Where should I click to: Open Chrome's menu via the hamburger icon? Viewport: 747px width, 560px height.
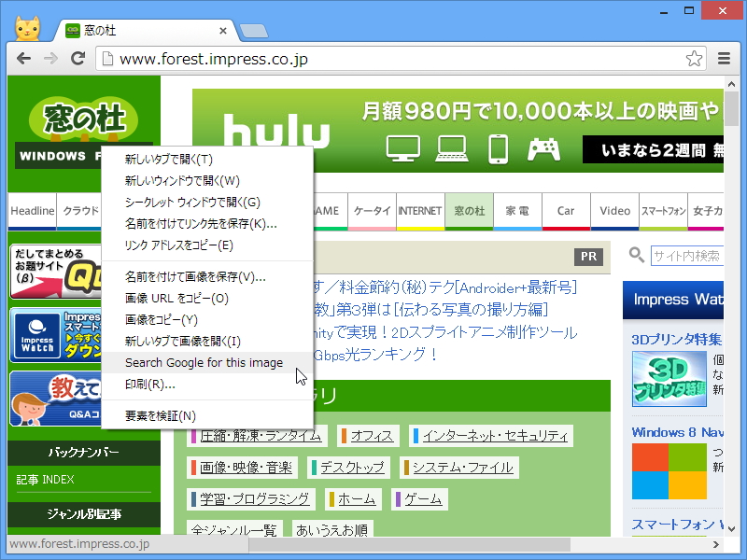[724, 58]
